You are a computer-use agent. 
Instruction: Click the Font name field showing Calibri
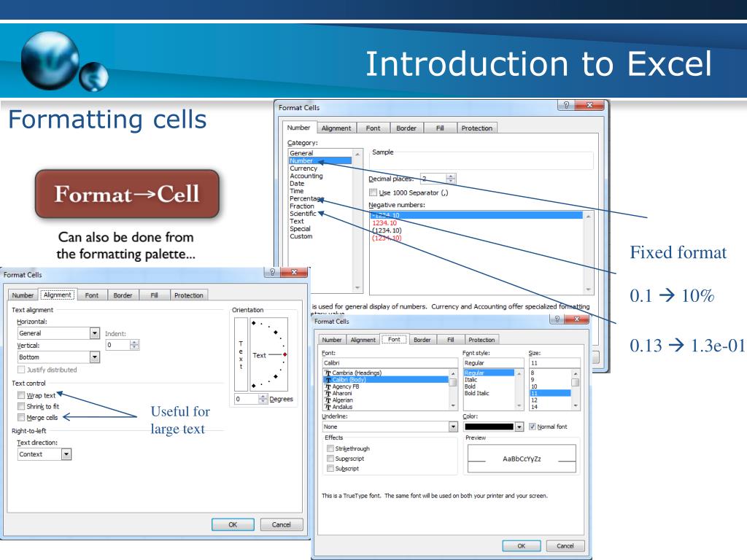click(390, 363)
